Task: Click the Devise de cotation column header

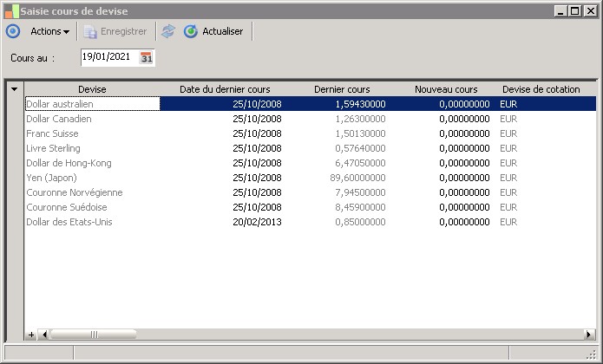Action: 541,89
